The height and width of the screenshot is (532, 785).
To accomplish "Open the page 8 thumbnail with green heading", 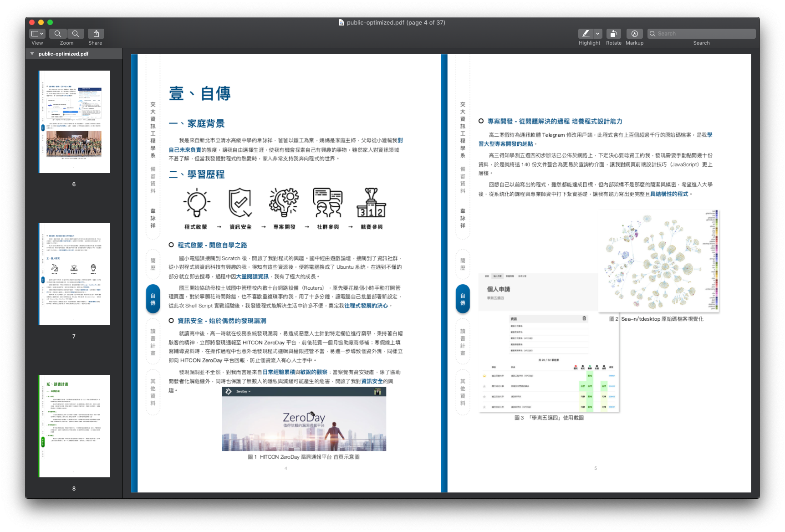I will click(75, 426).
